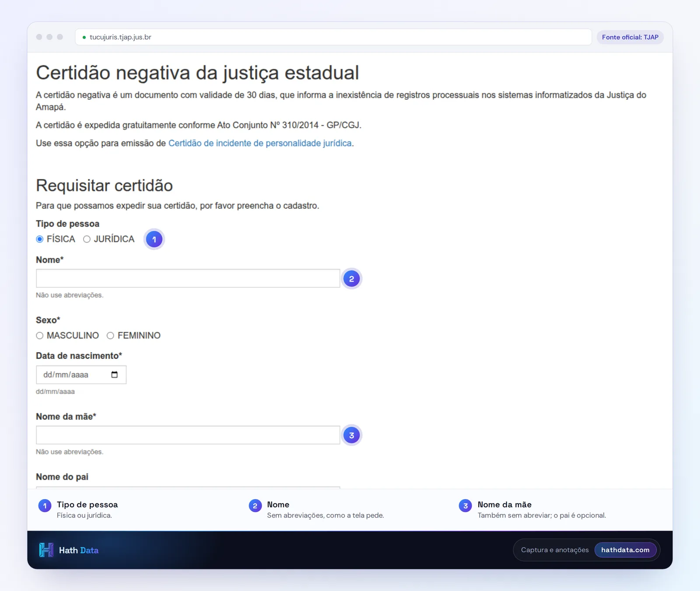This screenshot has width=700, height=591.
Task: Focus the Data de nascimento date field
Action: tap(81, 375)
